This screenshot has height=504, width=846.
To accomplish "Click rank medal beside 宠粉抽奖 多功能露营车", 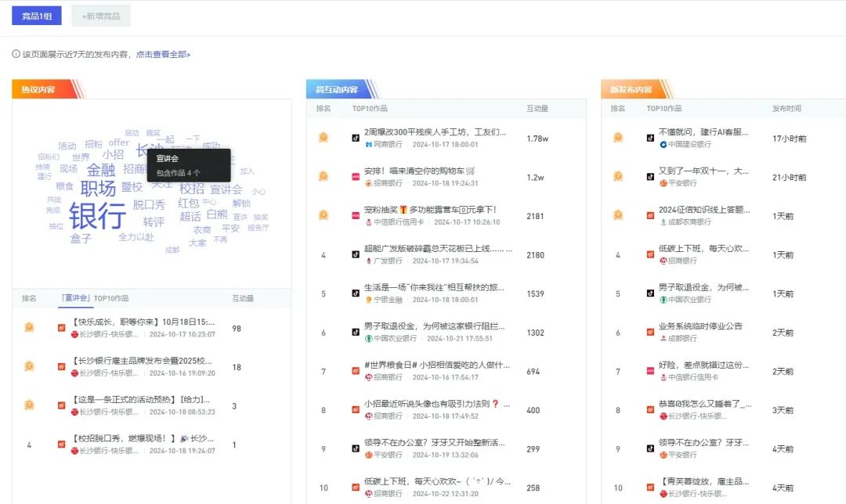I will (324, 215).
